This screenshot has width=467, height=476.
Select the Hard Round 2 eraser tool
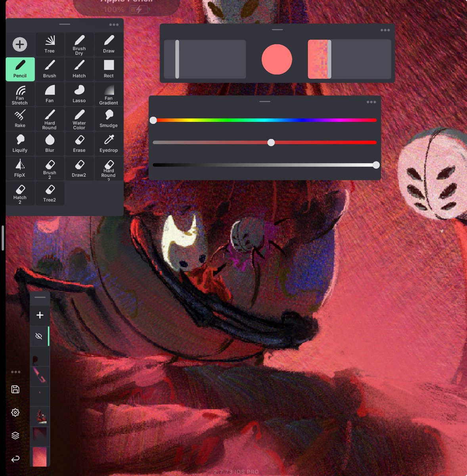point(109,169)
